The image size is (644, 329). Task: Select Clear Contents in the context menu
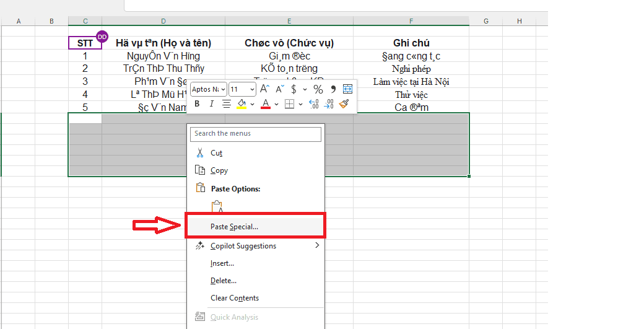point(235,298)
